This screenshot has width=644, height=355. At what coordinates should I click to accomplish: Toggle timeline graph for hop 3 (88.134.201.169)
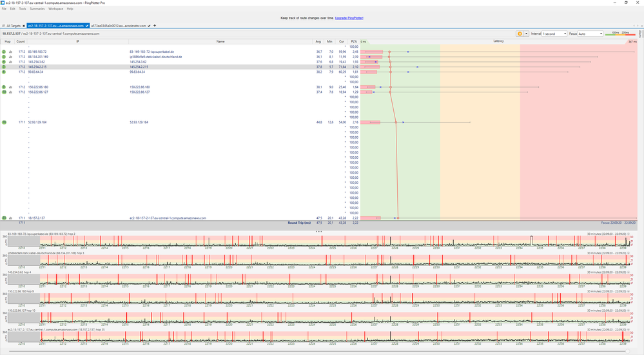tap(10, 57)
